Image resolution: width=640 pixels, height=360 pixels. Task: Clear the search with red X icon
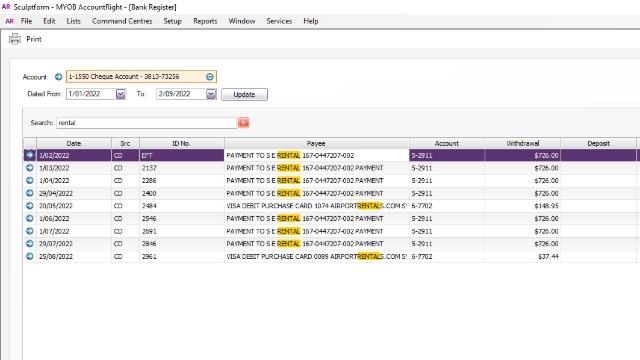click(244, 122)
